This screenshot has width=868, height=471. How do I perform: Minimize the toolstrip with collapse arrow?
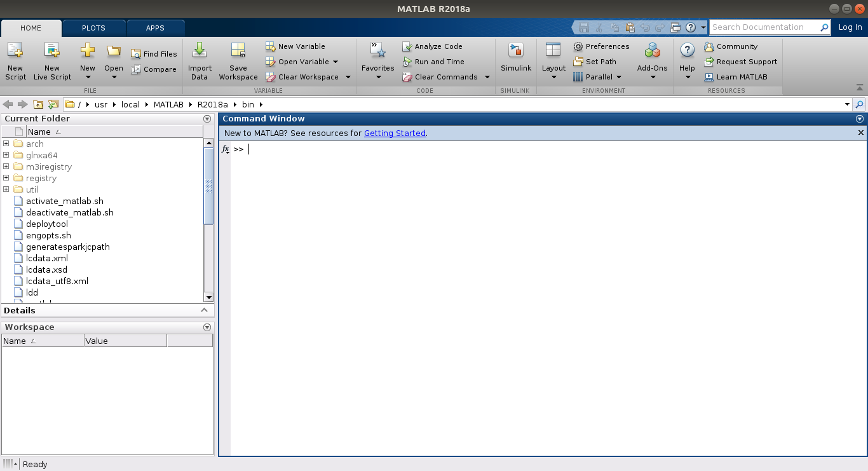[x=860, y=87]
